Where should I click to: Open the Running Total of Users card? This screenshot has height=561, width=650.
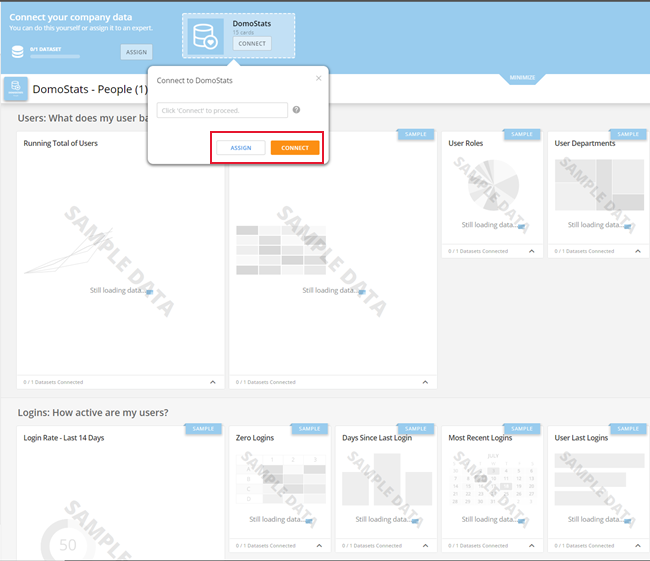(x=120, y=260)
